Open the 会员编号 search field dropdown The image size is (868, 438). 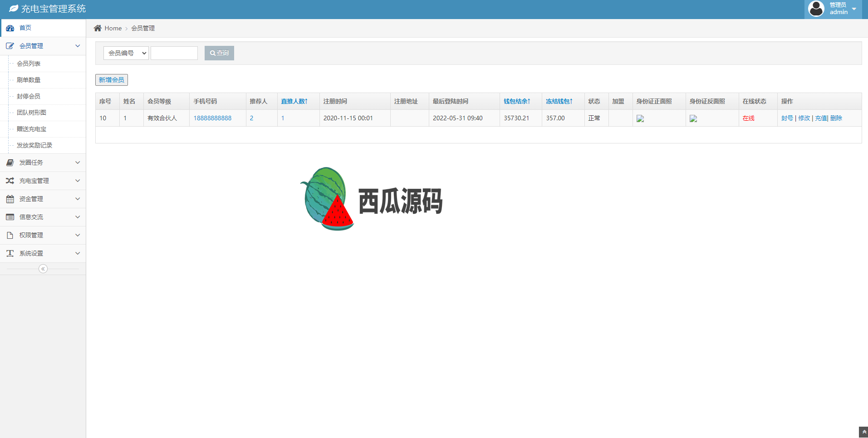126,53
